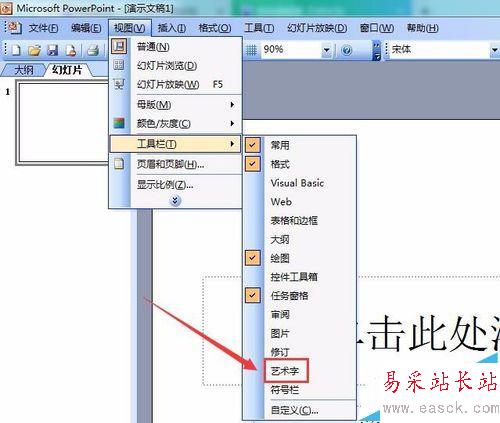Expand the 颜色/灰度(C) submenu
Image resolution: width=500 pixels, height=423 pixels.
pos(175,123)
